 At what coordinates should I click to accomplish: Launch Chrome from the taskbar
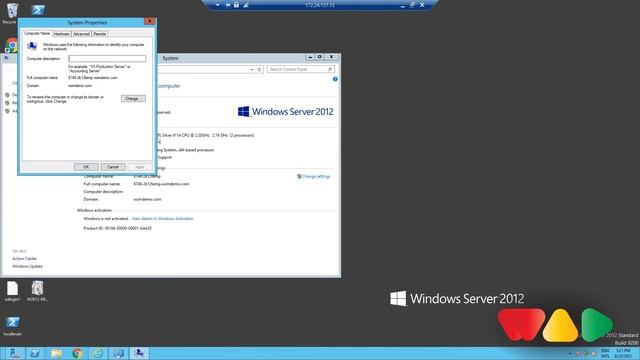coord(77,353)
